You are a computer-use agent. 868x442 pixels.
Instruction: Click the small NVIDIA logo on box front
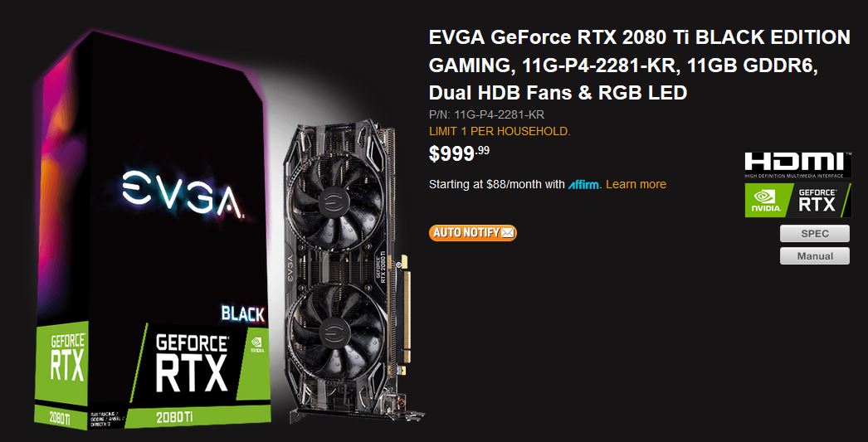(257, 343)
